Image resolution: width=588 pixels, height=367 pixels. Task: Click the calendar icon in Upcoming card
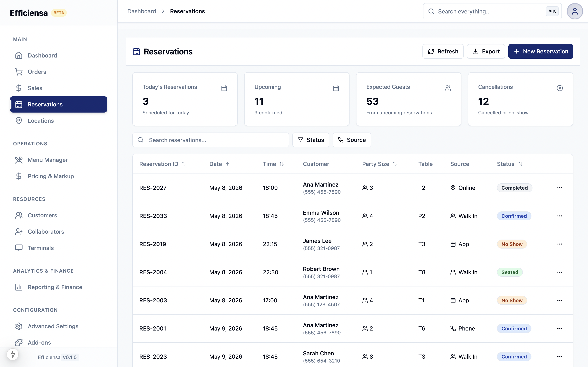tap(336, 88)
